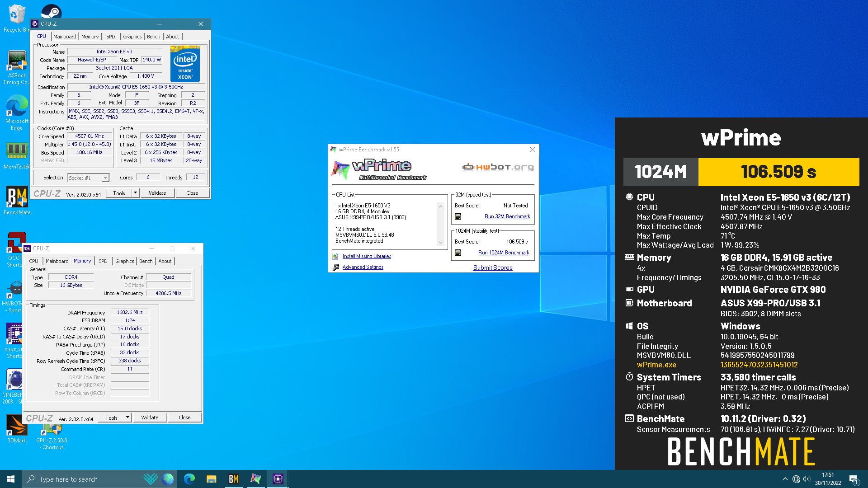Open About tab in lower CPU-Z window
868x488 pixels.
pyautogui.click(x=165, y=261)
